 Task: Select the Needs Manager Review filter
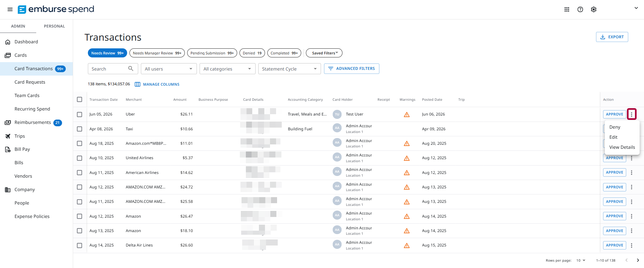click(157, 53)
